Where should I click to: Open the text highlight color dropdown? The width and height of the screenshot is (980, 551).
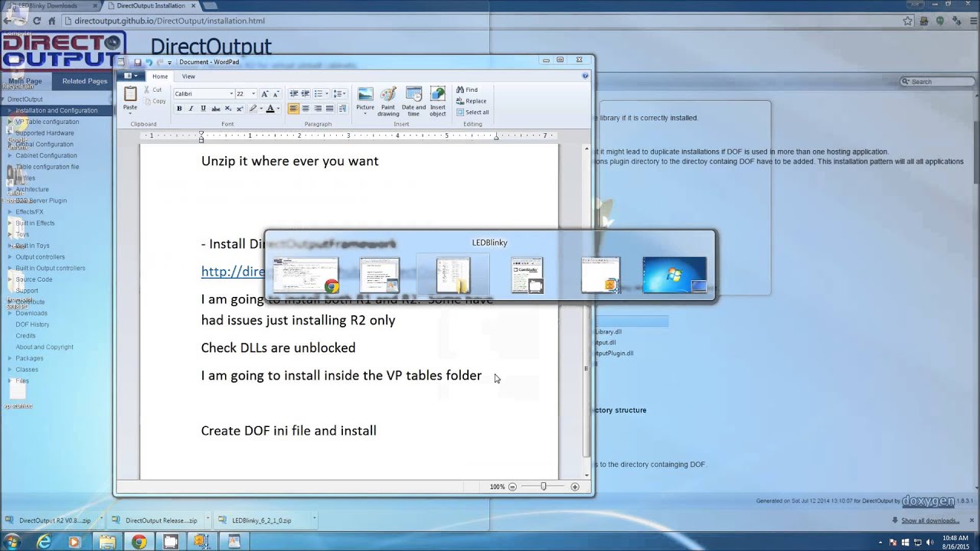(x=260, y=109)
